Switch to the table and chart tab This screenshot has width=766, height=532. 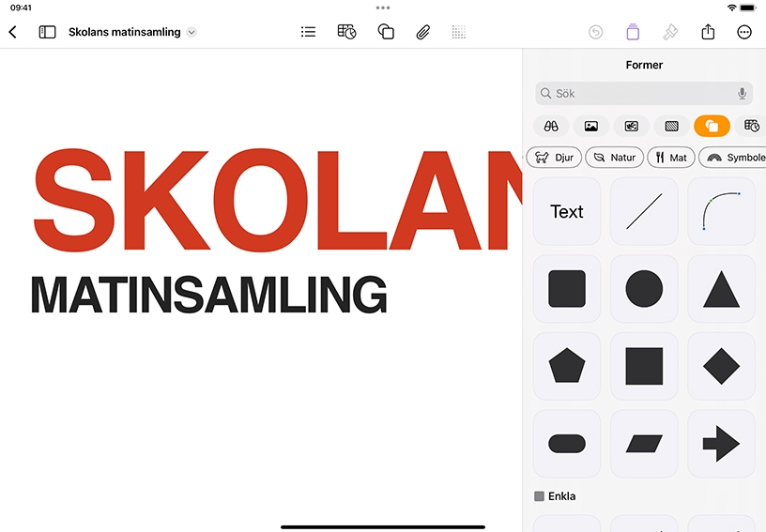(750, 127)
